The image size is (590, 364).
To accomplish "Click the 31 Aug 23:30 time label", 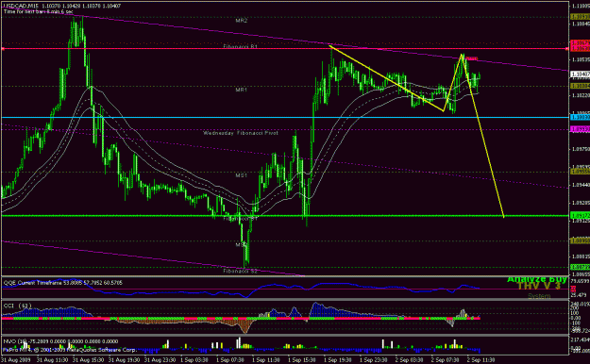I will tap(160, 360).
